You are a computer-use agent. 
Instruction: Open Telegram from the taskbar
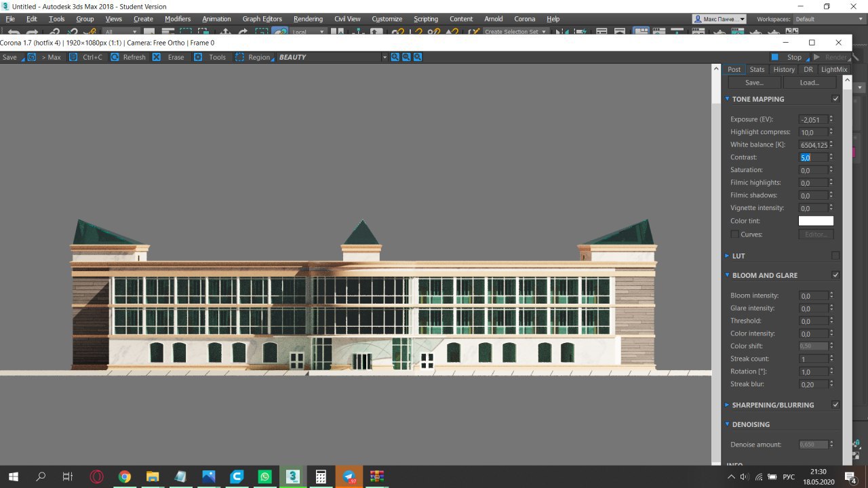(x=349, y=476)
